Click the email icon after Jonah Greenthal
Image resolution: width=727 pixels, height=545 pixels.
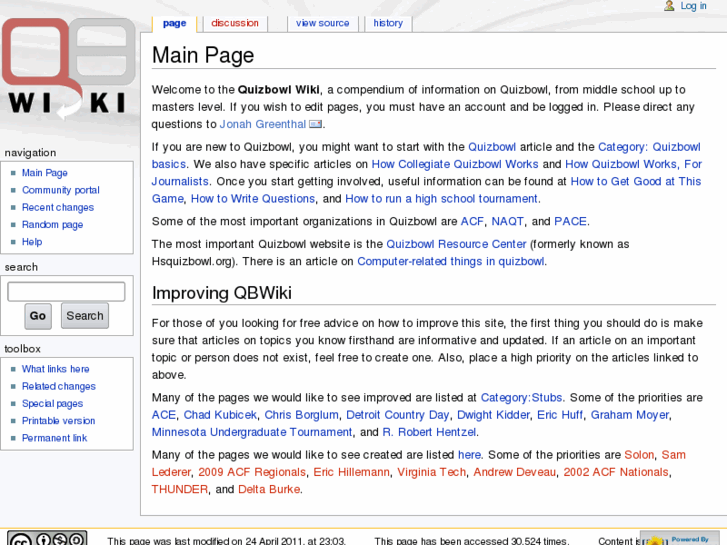[315, 124]
